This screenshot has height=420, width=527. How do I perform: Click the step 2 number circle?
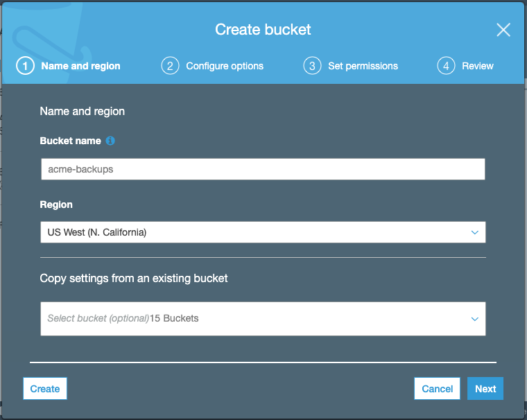[169, 66]
